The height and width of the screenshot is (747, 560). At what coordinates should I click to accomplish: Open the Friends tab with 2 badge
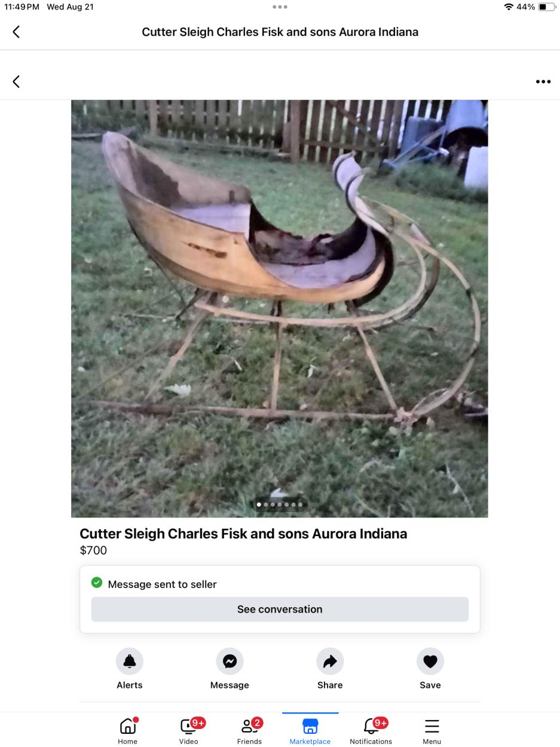[x=249, y=730]
